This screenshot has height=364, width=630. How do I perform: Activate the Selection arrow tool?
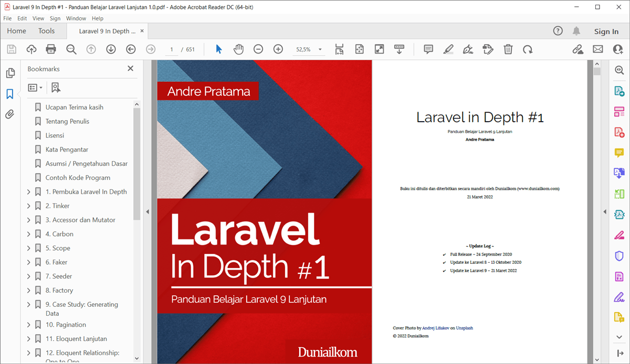pyautogui.click(x=219, y=49)
